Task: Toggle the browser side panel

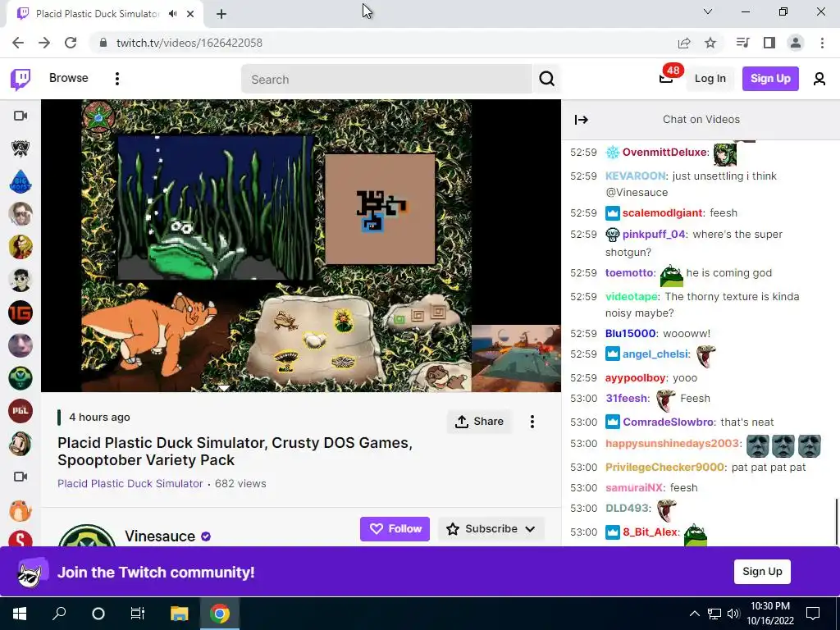Action: (x=769, y=43)
